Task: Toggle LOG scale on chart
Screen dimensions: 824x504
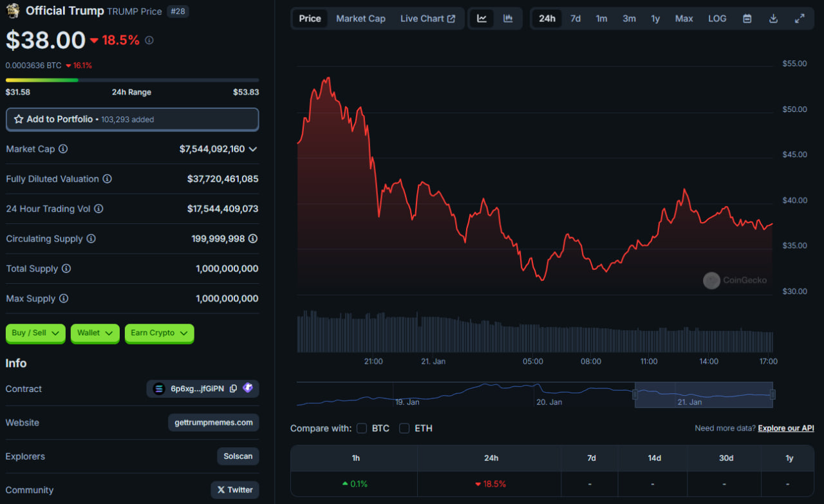Action: coord(717,19)
